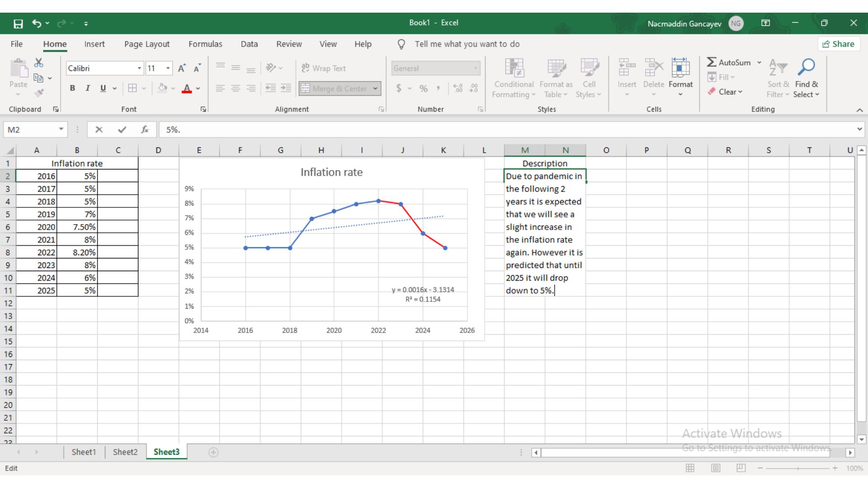
Task: Apply Percent Style number format
Action: [x=424, y=89]
